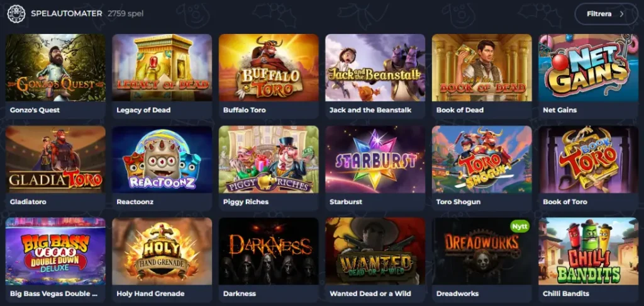Open Big Bass Vegas Double Down Deluxe
Viewport: 644px width, 306px height.
[55, 260]
